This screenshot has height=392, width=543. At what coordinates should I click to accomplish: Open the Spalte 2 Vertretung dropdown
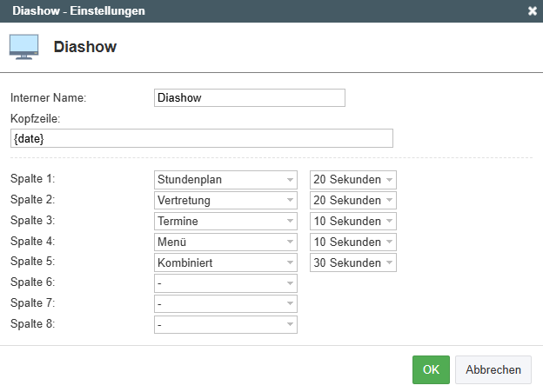tap(225, 200)
